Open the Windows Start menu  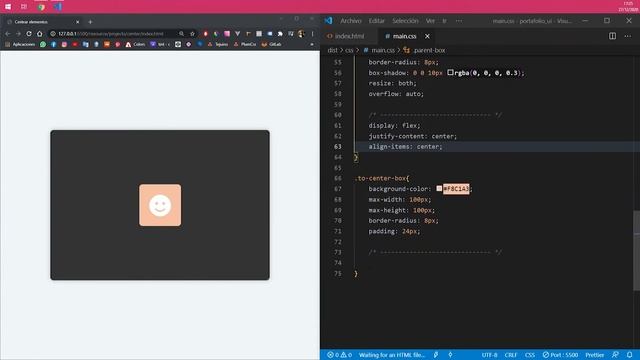click(8, 7)
